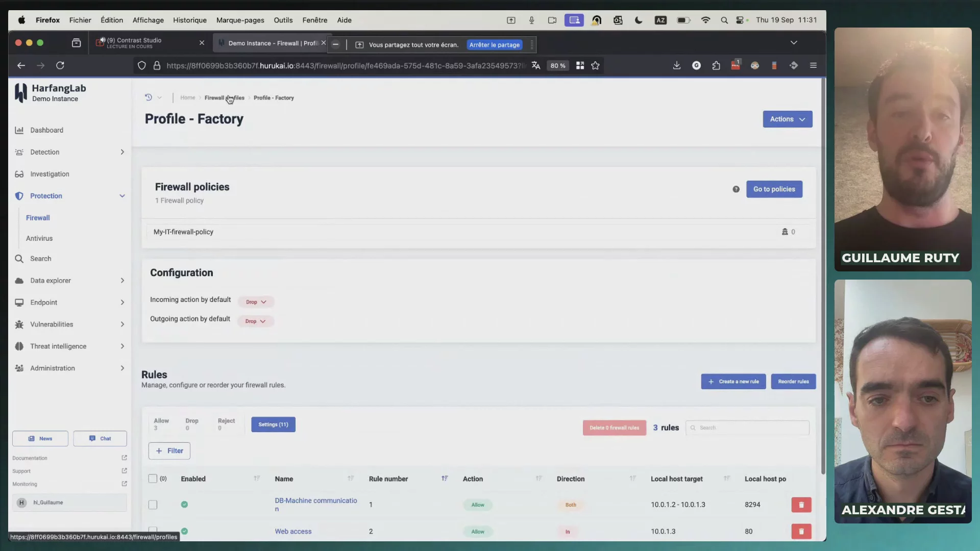Open Incoming action by default Drop dropdown
The height and width of the screenshot is (551, 980).
[x=256, y=302]
